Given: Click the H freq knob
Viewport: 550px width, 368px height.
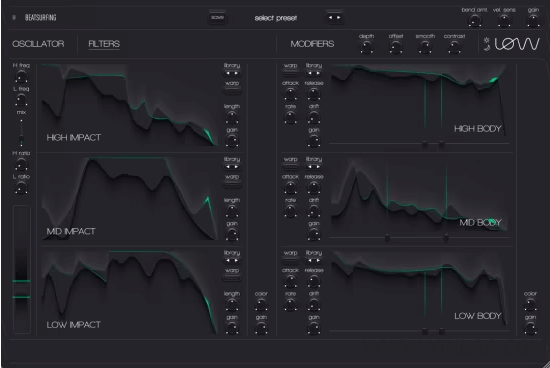Looking at the screenshot, I should coord(21,76).
